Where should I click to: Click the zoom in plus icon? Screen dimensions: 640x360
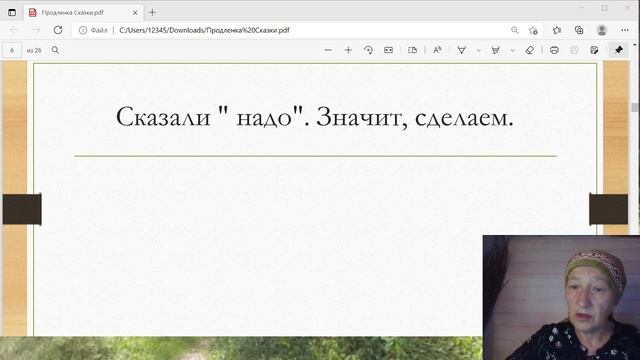point(348,50)
